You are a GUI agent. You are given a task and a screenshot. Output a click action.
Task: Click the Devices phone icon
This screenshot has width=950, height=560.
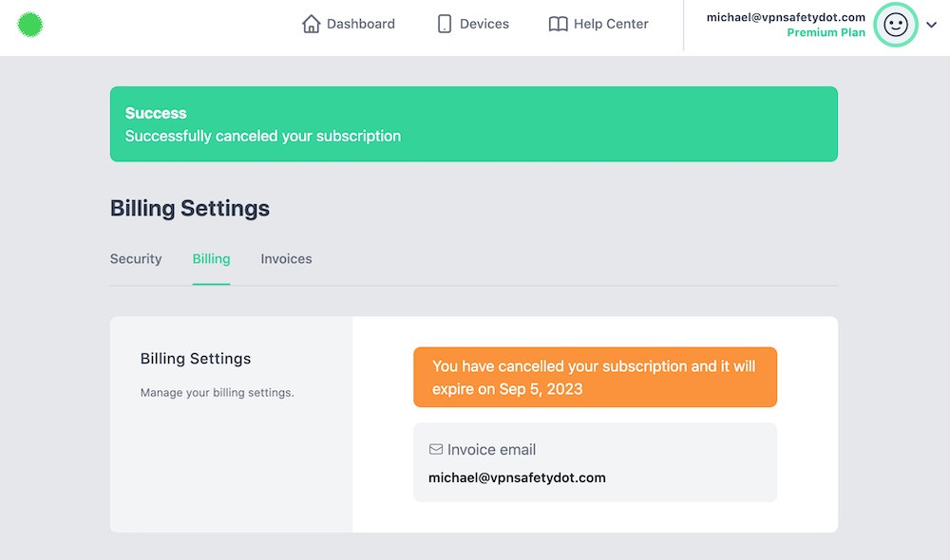point(444,24)
